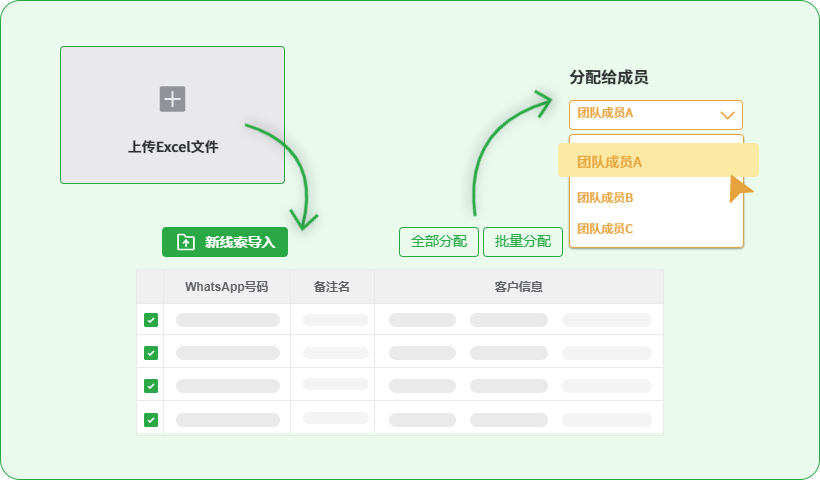
Task: Click the WhatsApp号码 column header
Action: tap(226, 287)
